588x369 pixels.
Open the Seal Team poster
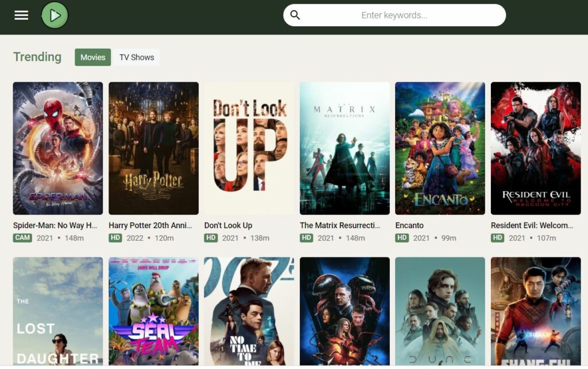click(153, 311)
